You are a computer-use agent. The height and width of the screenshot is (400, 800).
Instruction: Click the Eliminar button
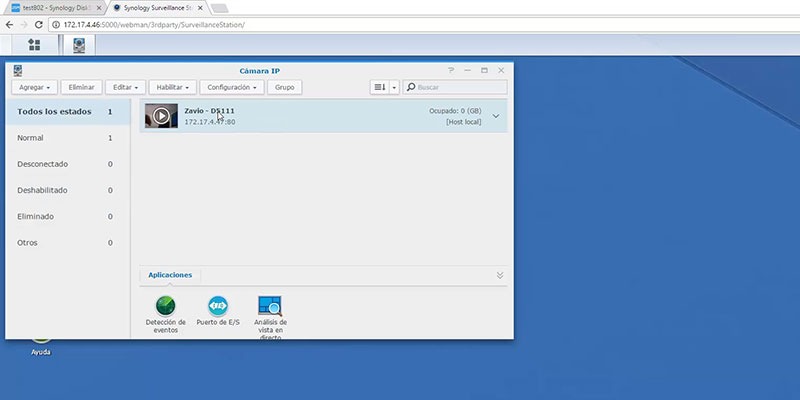(82, 87)
